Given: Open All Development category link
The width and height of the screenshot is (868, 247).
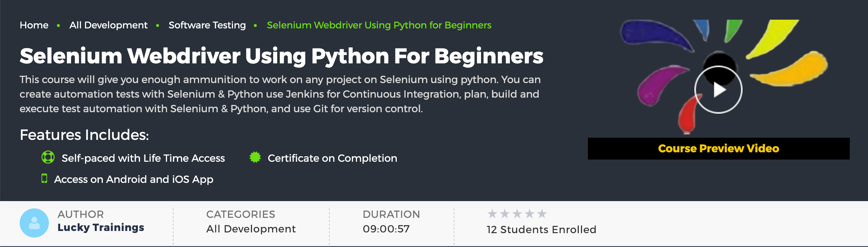Looking at the screenshot, I should tap(251, 229).
